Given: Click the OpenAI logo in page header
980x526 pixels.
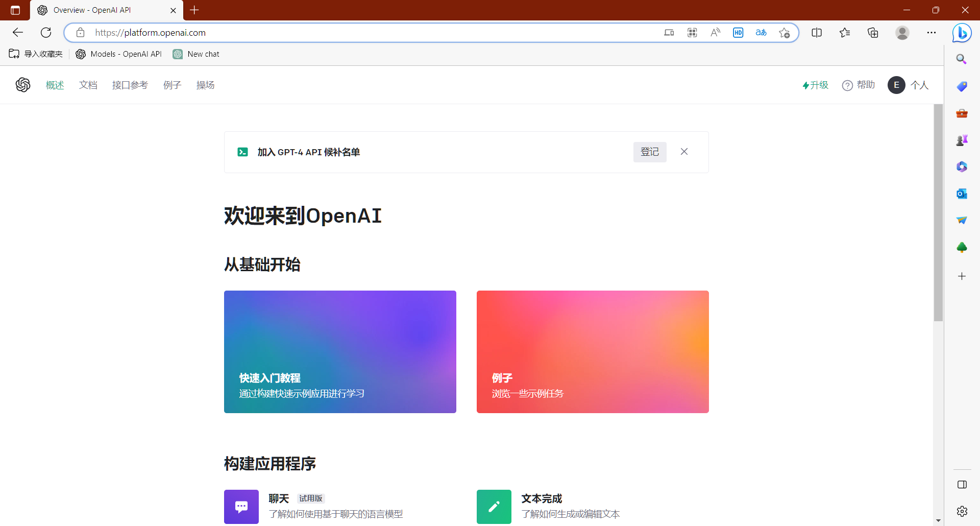Looking at the screenshot, I should click(x=23, y=85).
